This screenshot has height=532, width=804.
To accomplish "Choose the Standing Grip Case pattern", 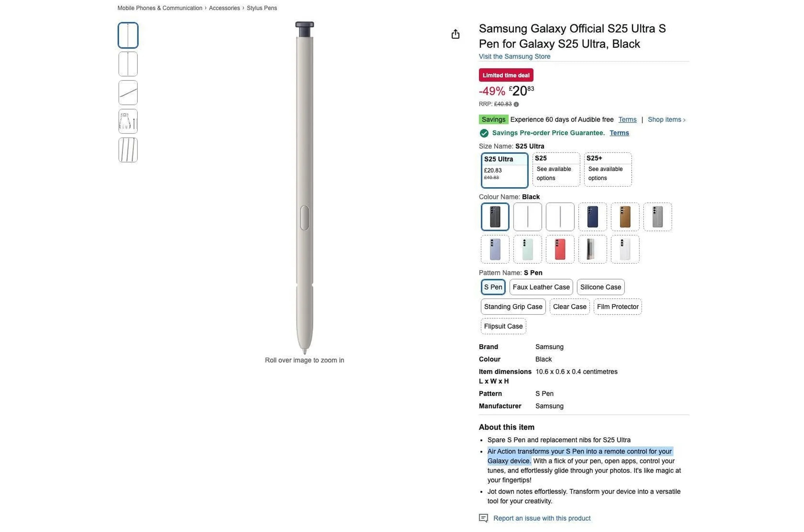I will coord(513,306).
